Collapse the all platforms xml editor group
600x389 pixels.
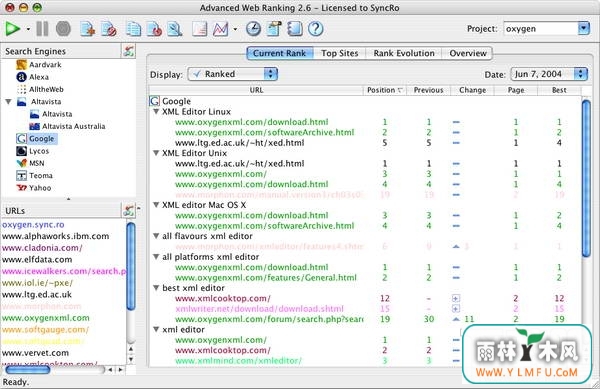pyautogui.click(x=156, y=257)
